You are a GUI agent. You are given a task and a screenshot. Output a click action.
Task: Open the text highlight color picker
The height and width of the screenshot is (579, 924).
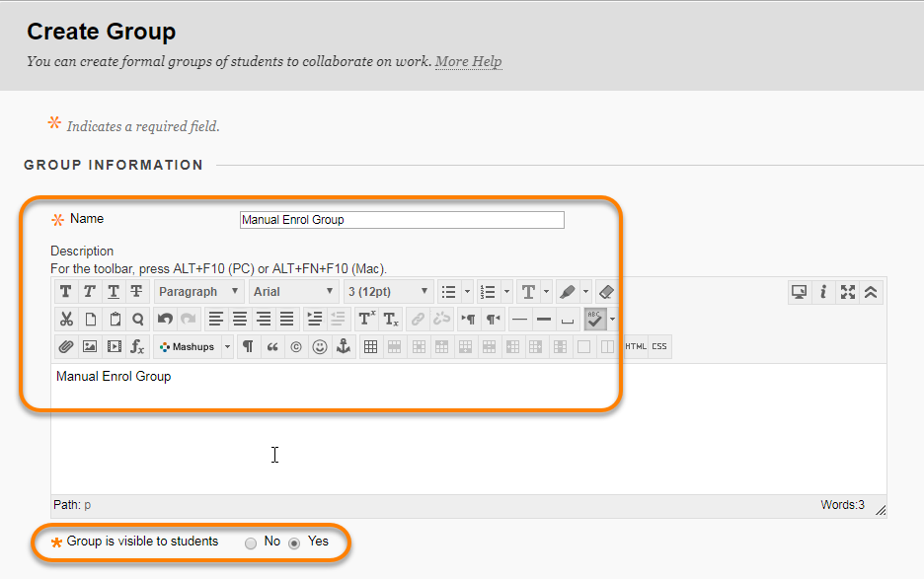(567, 292)
